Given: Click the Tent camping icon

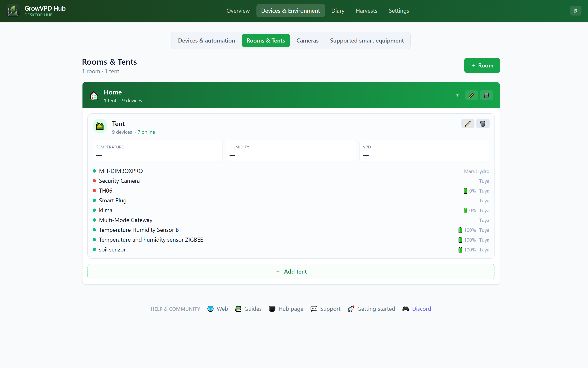Looking at the screenshot, I should click(100, 126).
